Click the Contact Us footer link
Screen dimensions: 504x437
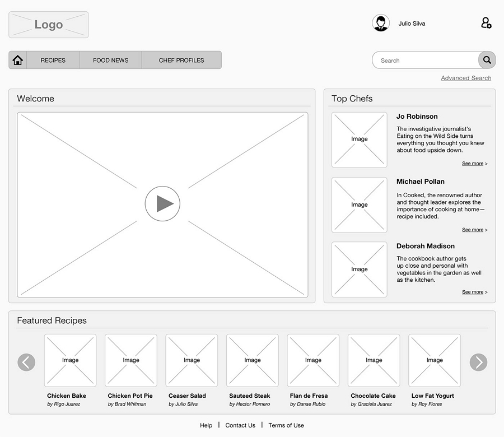point(240,425)
